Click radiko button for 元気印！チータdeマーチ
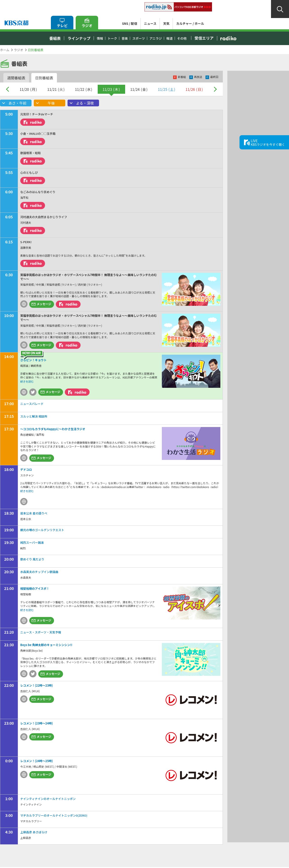Image resolution: width=289 pixels, height=868 pixels. (33, 122)
